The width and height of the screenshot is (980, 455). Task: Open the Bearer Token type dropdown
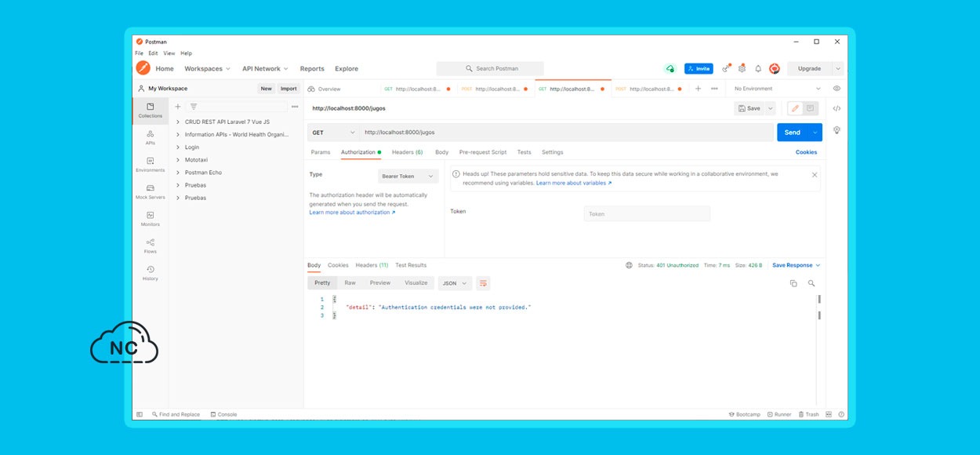click(x=408, y=177)
